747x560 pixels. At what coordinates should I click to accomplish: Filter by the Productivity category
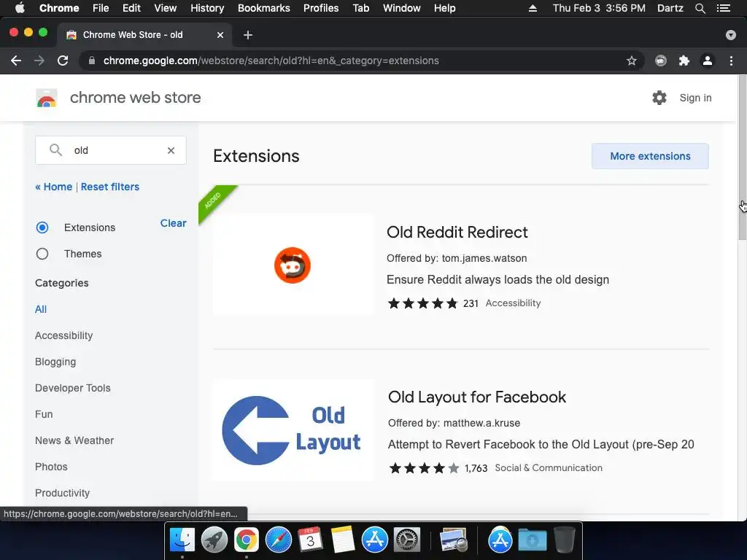tap(63, 493)
